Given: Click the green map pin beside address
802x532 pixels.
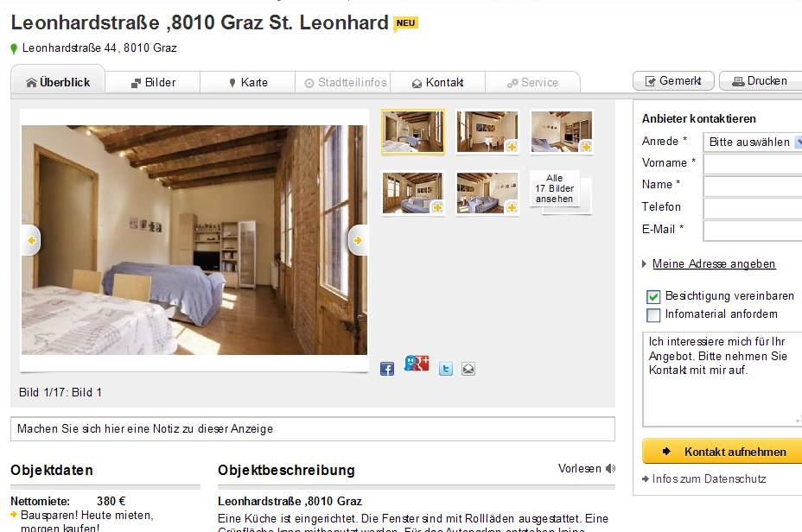Looking at the screenshot, I should click(x=14, y=49).
